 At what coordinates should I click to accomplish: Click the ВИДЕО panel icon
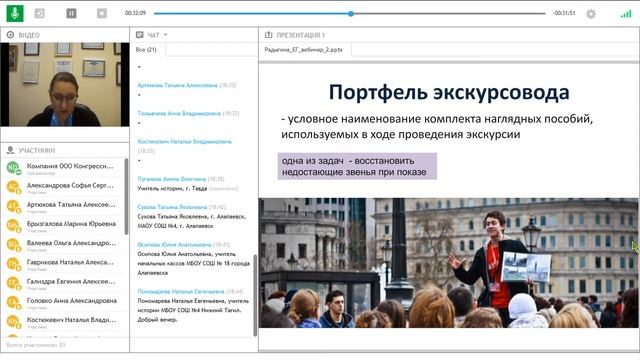click(x=10, y=35)
